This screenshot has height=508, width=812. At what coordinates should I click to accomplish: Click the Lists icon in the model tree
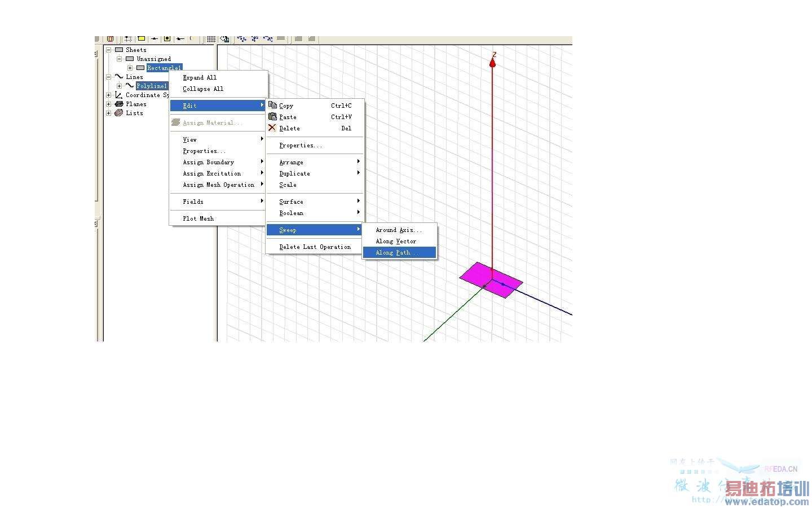(x=119, y=113)
